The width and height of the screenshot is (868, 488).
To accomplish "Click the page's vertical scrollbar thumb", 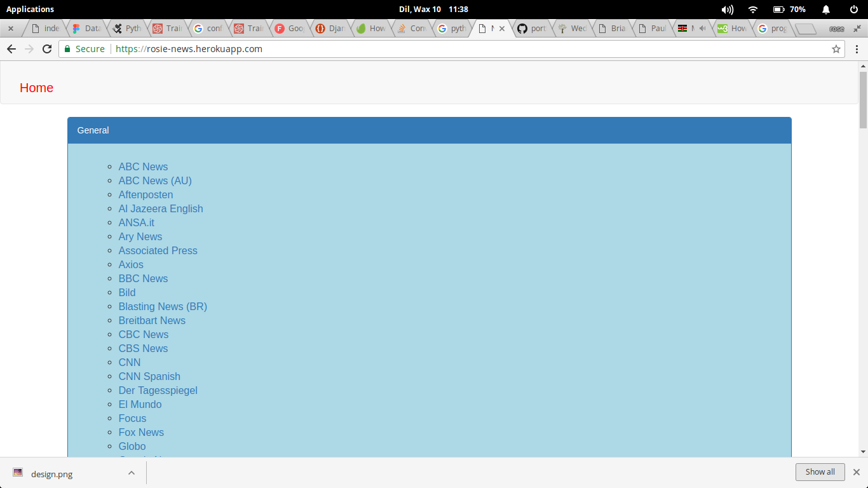I will click(863, 100).
